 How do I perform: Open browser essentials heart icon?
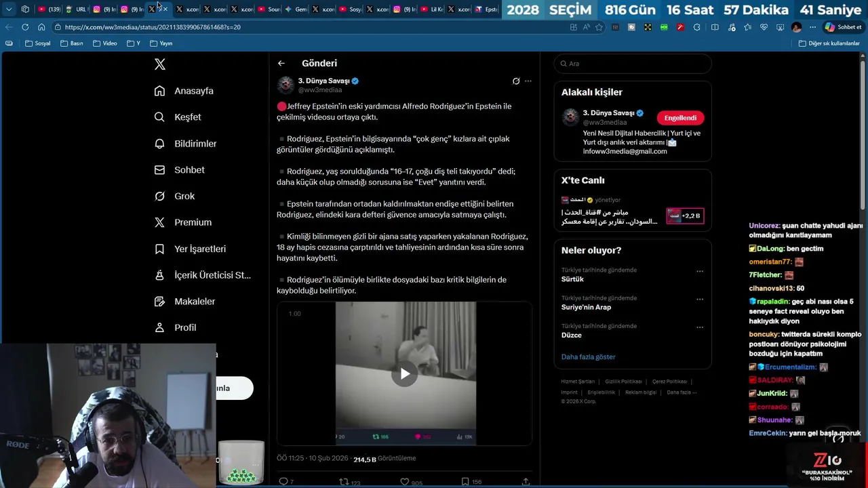764,27
